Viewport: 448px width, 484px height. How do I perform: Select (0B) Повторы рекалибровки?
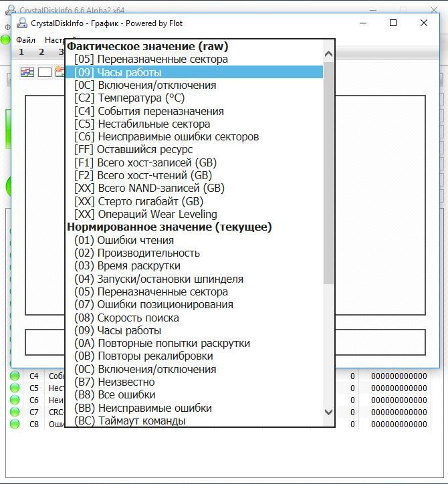coord(194,356)
